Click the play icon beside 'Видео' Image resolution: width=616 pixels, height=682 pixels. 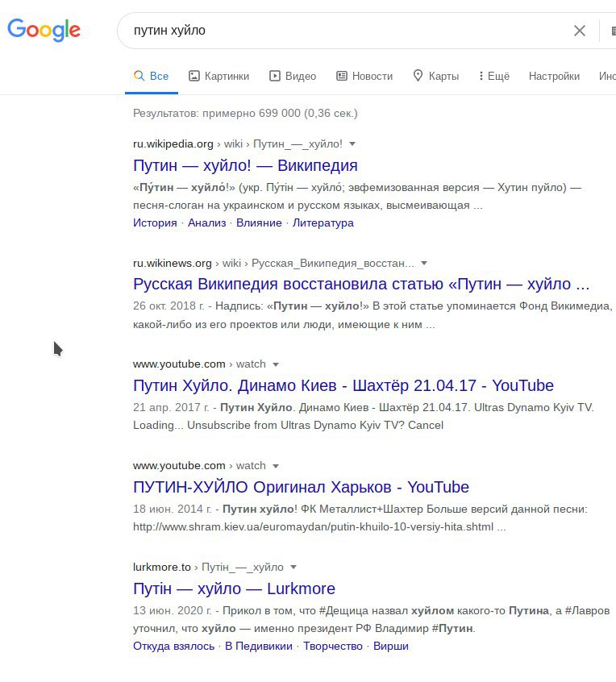[274, 76]
